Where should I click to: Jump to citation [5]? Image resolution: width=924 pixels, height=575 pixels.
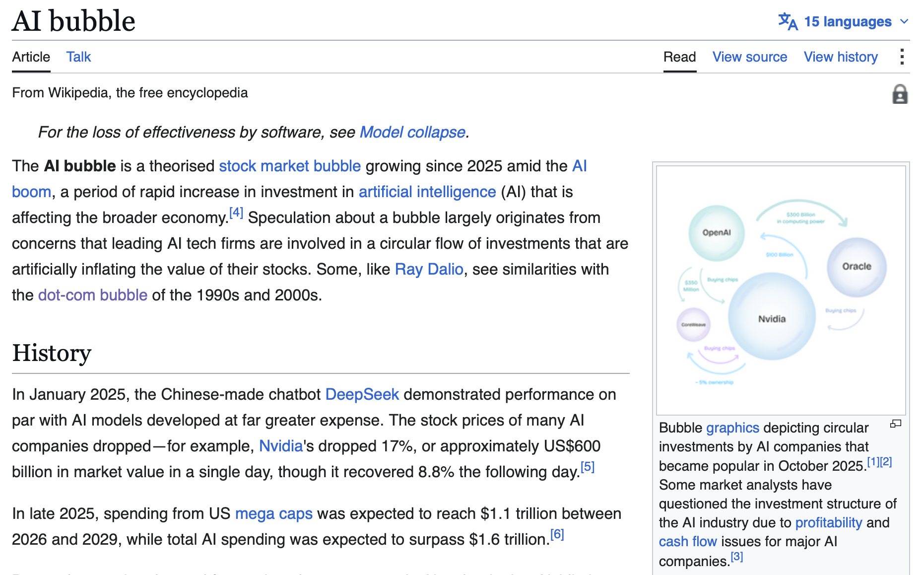[588, 467]
